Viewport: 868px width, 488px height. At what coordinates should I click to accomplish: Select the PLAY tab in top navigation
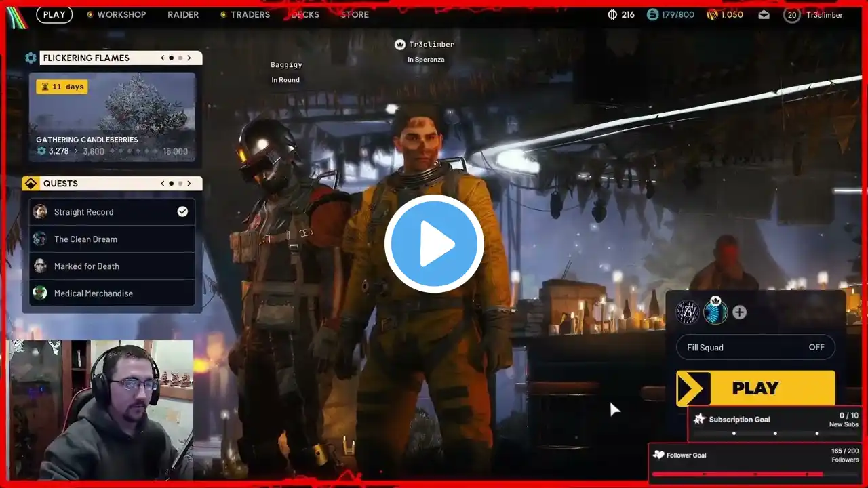pyautogui.click(x=54, y=14)
